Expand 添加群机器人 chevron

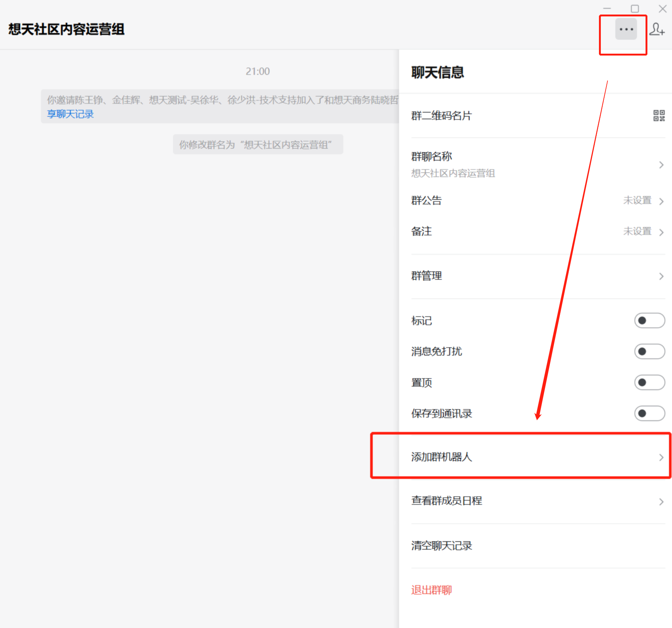(x=661, y=457)
